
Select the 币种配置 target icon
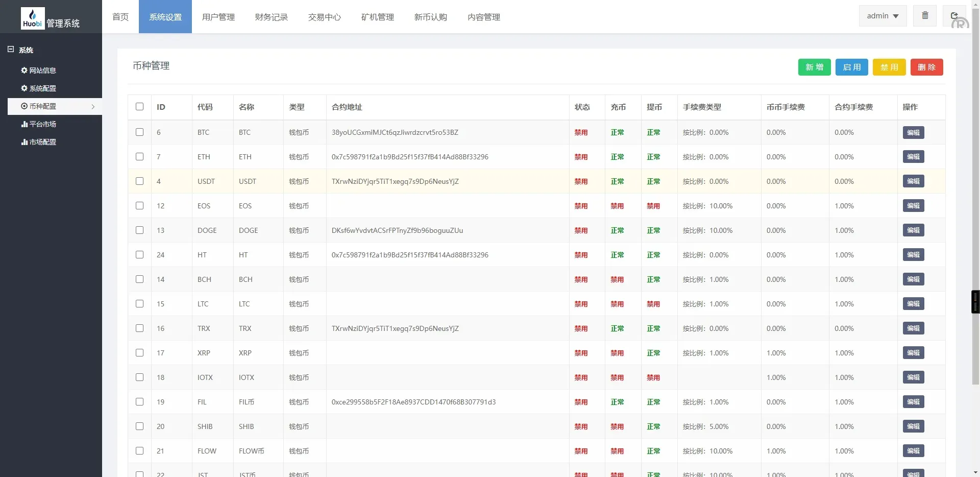(23, 106)
